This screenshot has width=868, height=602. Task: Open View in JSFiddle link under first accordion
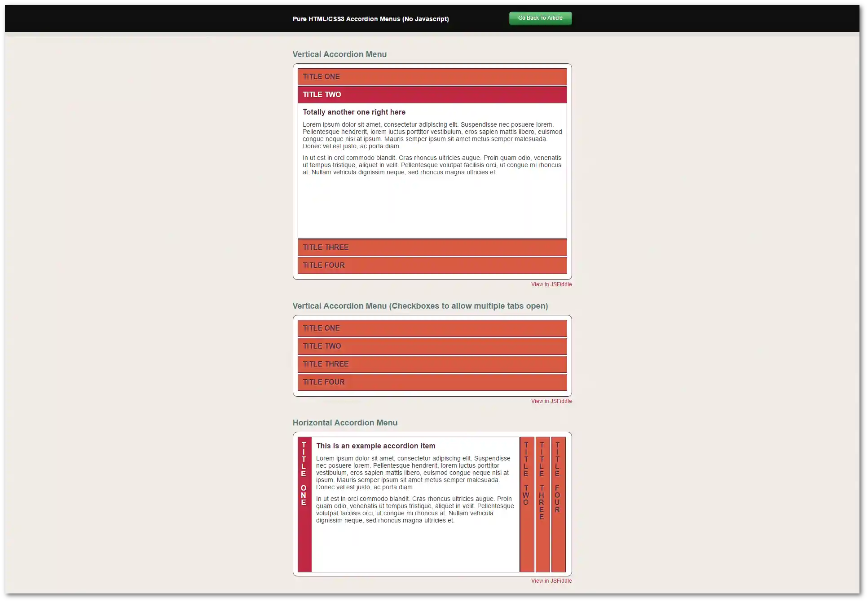[x=551, y=284]
